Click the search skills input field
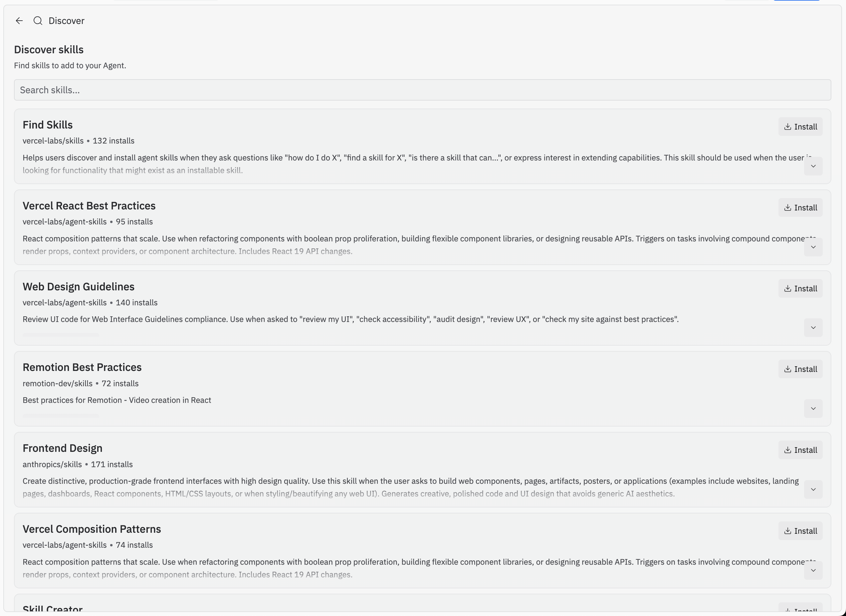846x616 pixels. pos(422,90)
